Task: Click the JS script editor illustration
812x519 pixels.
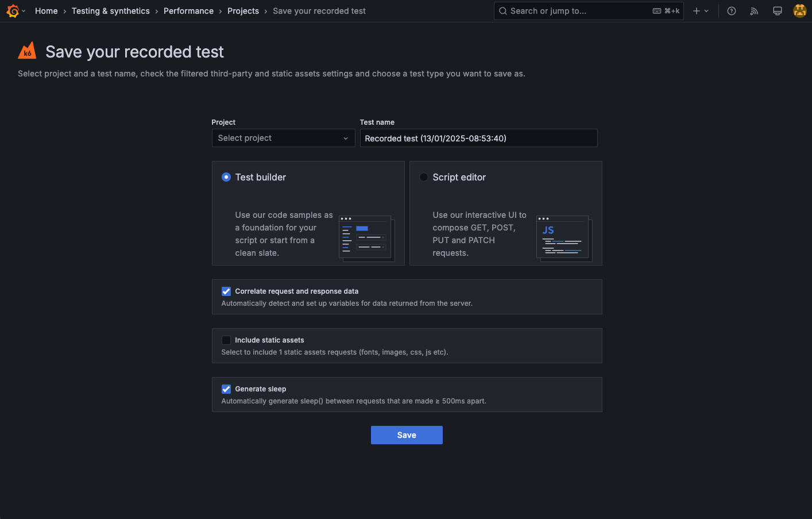Action: [x=564, y=239]
